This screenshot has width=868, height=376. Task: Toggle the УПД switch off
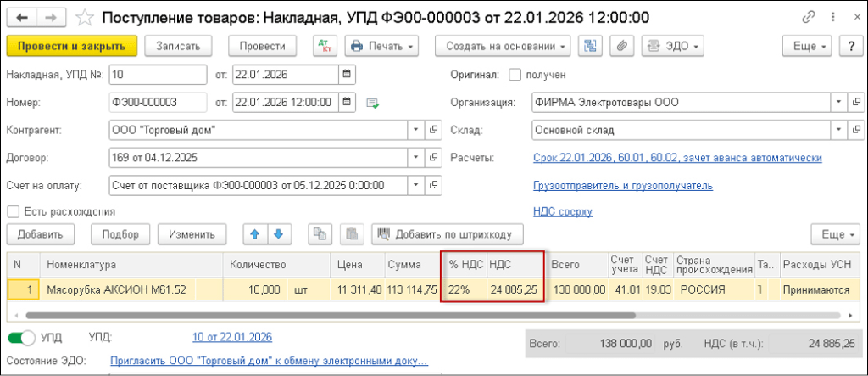pyautogui.click(x=21, y=338)
